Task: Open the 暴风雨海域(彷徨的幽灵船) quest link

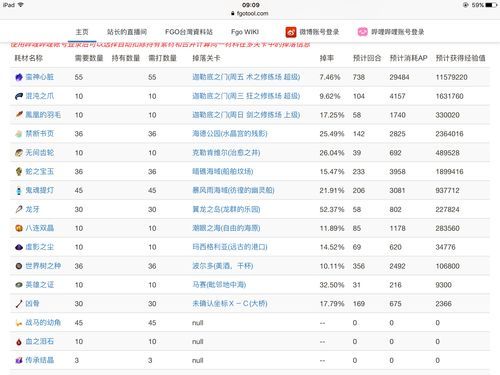Action: coord(233,190)
